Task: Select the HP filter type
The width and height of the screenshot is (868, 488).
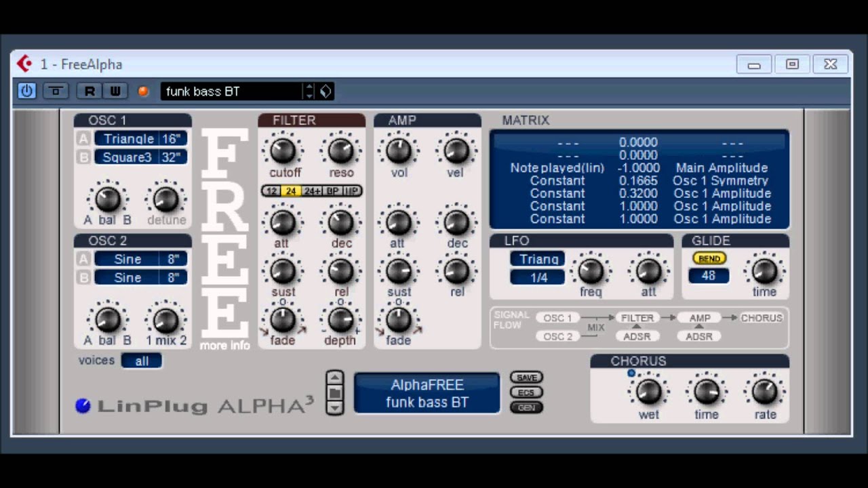Action: 352,191
